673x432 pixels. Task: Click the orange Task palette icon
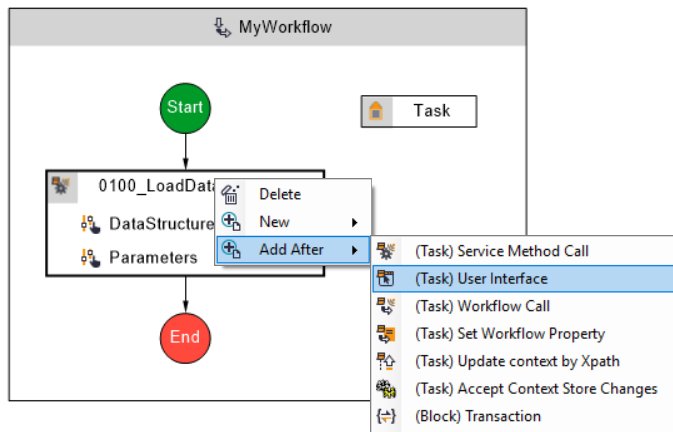pos(376,111)
